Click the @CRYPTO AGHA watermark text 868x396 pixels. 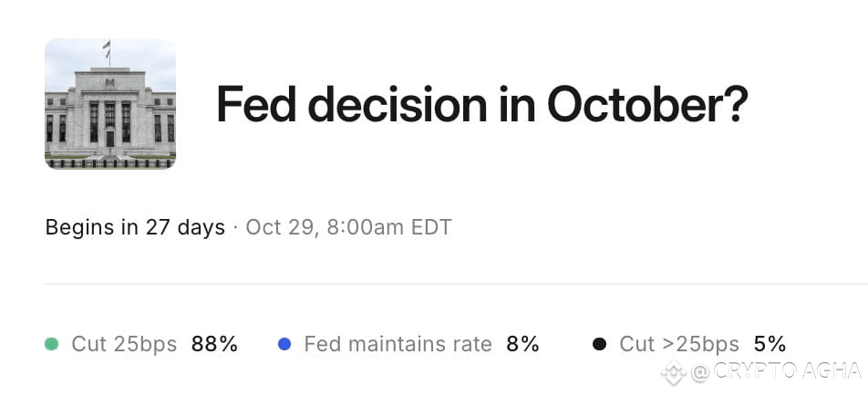pyautogui.click(x=776, y=371)
